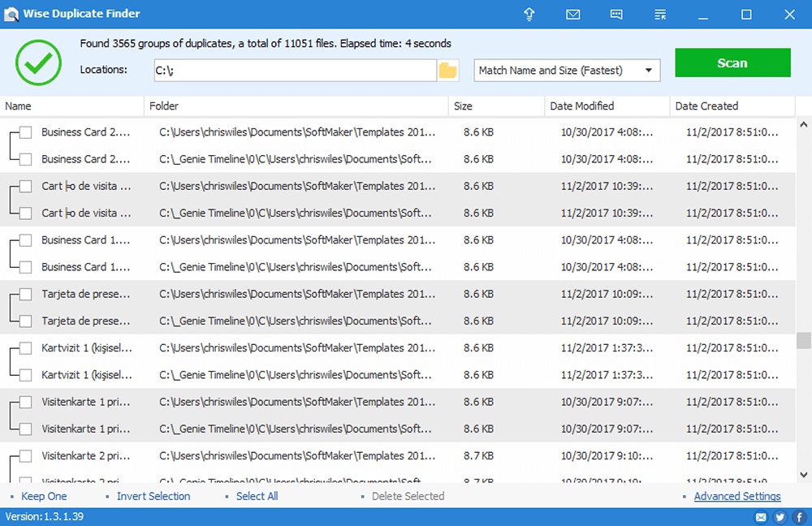This screenshot has width=812, height=526.
Task: Open the Facebook icon in the status bar
Action: coord(799,517)
